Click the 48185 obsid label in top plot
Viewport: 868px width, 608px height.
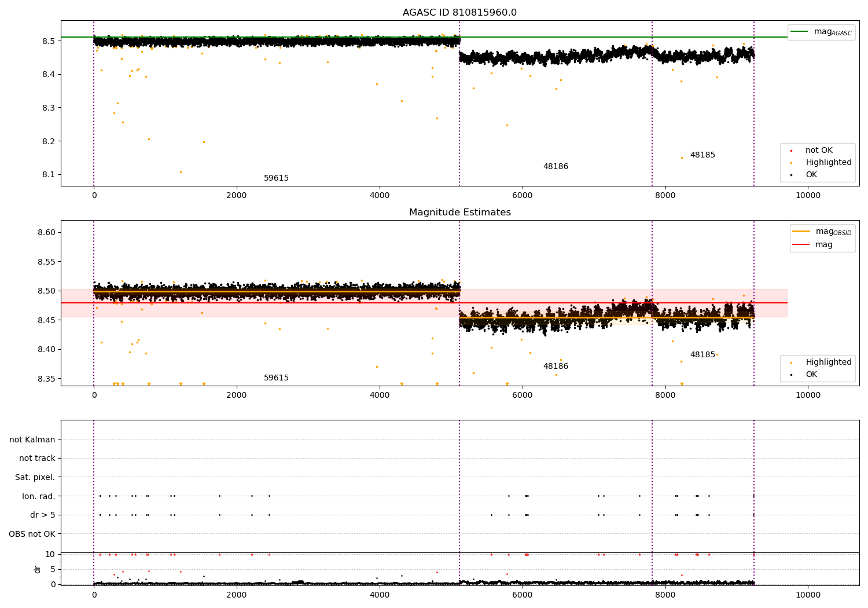(x=703, y=155)
